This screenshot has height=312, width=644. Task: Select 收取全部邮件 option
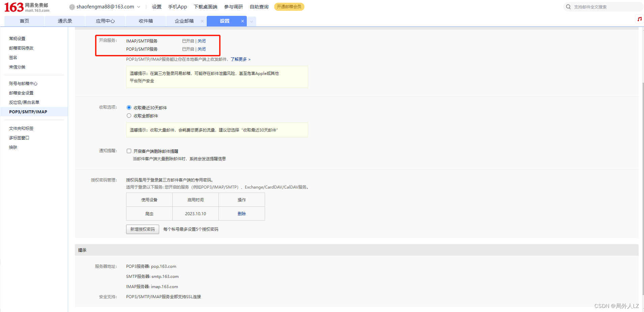tap(129, 115)
